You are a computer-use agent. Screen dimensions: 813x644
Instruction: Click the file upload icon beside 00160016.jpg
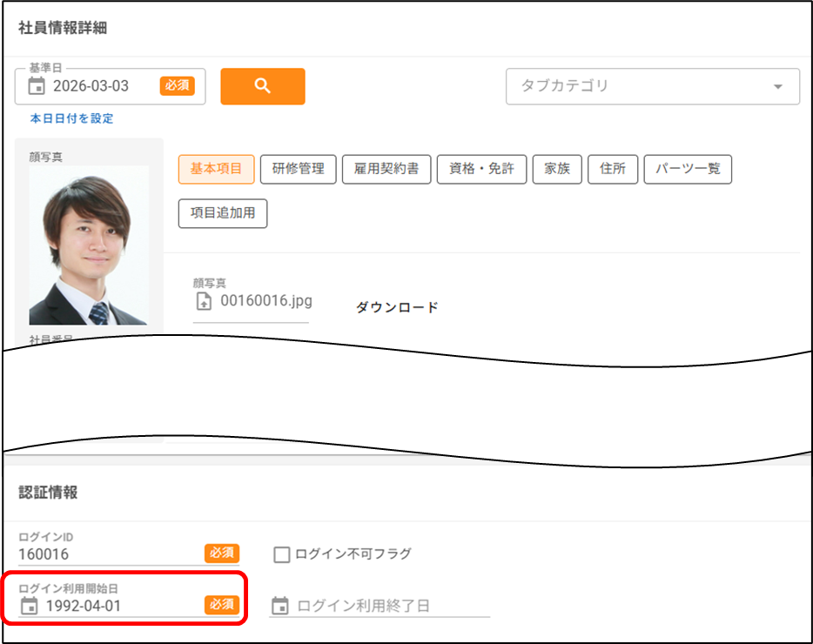[x=205, y=302]
